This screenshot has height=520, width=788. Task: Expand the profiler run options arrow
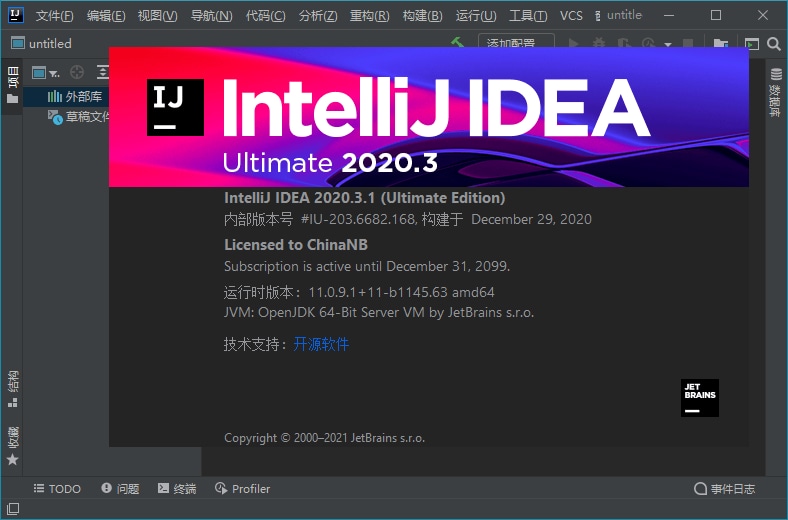[668, 44]
